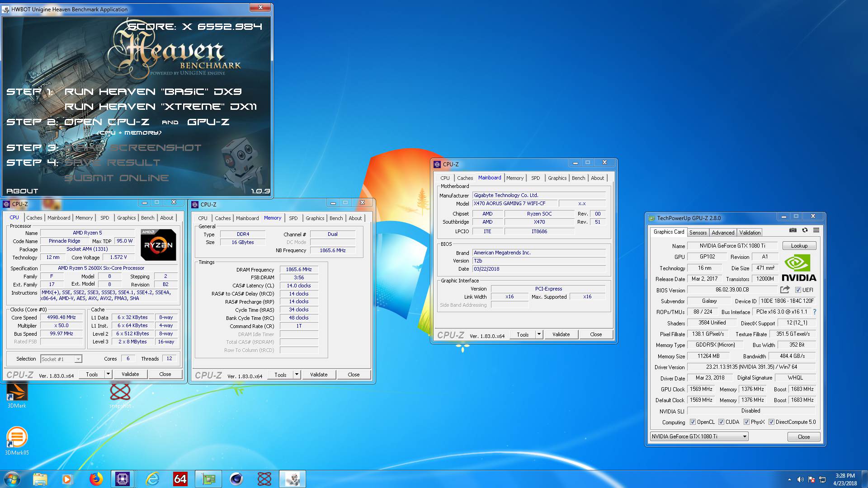Open SPD tab in the CPU-Z Memory window
The height and width of the screenshot is (488, 868).
(x=293, y=218)
